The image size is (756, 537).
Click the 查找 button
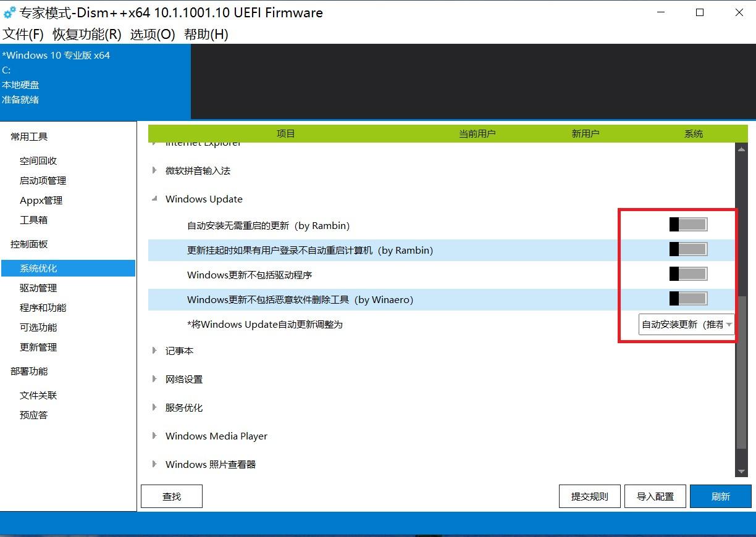click(x=172, y=496)
